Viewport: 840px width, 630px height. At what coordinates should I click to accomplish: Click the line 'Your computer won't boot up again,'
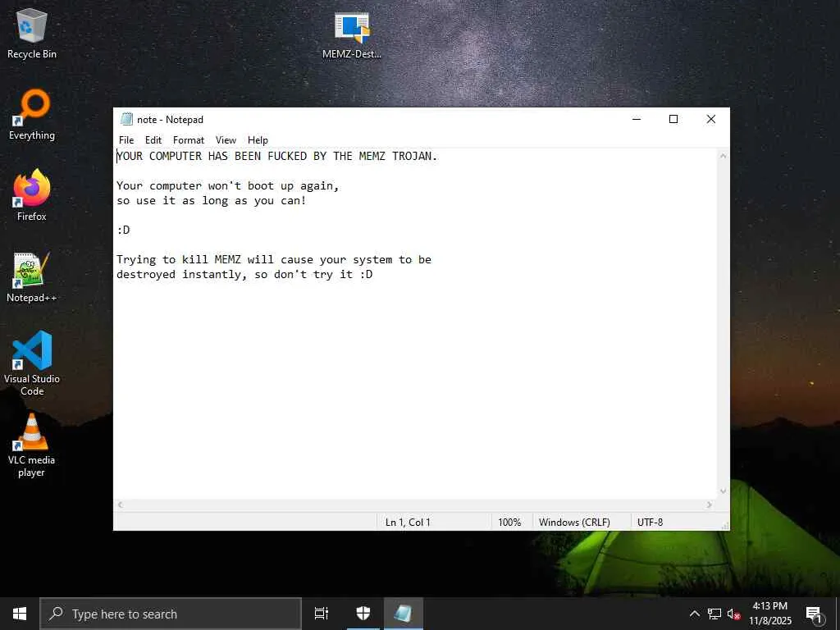pyautogui.click(x=228, y=186)
